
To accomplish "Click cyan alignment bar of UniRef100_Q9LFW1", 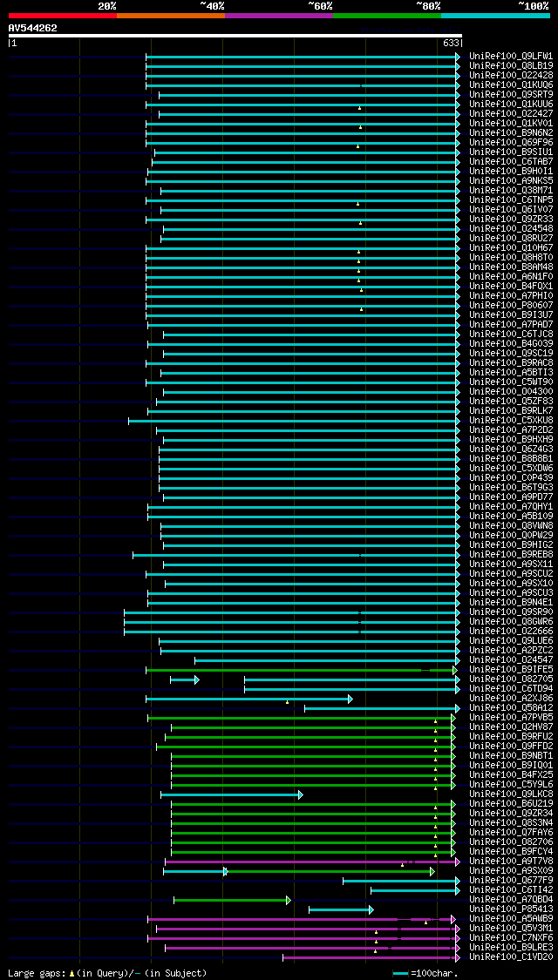I will click(303, 57).
